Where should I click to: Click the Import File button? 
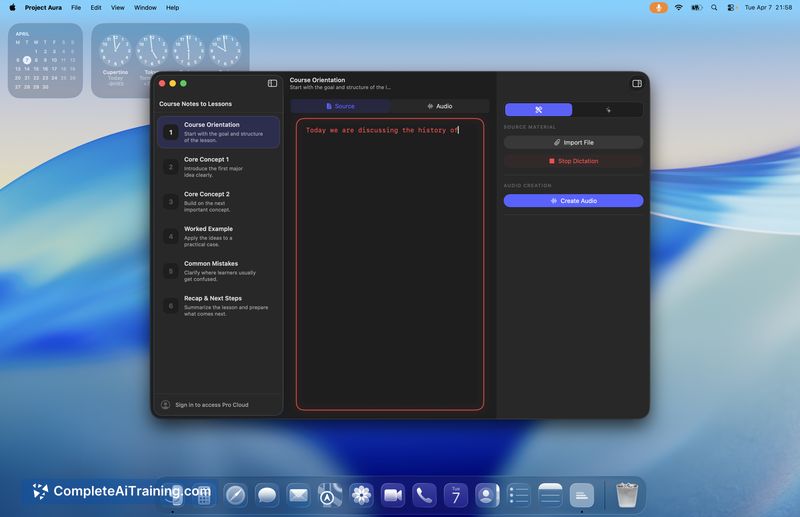coord(573,142)
